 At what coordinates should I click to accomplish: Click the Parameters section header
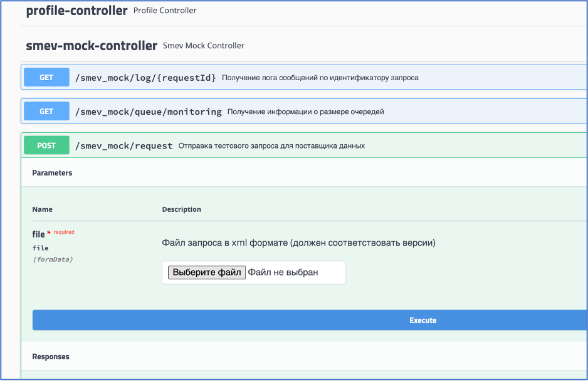(52, 173)
